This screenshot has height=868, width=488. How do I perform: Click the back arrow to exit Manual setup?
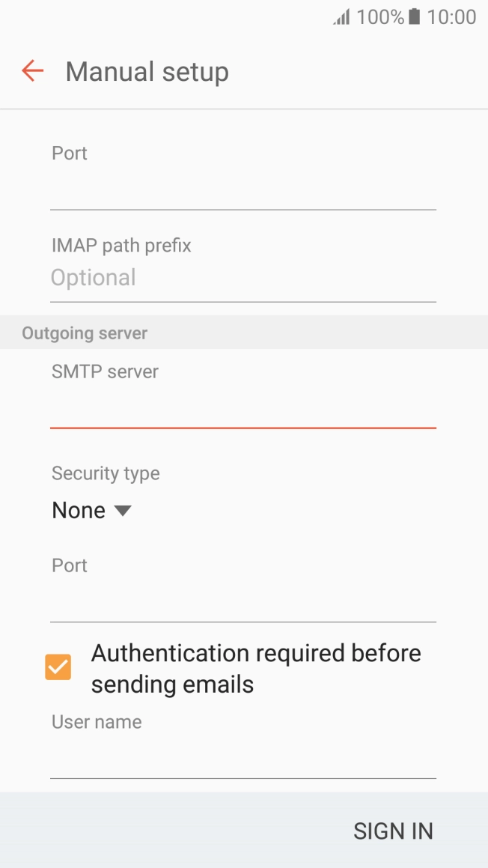pyautogui.click(x=31, y=70)
